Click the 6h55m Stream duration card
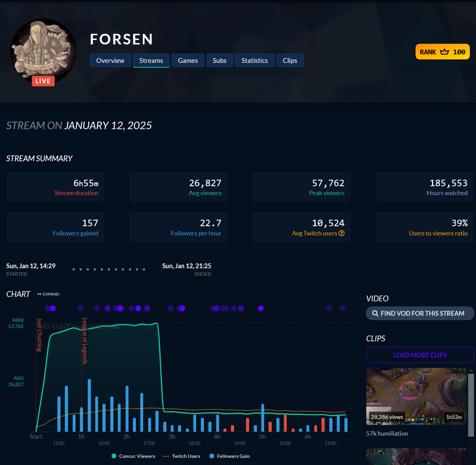Screen dimensions: 476x465 [x=55, y=187]
